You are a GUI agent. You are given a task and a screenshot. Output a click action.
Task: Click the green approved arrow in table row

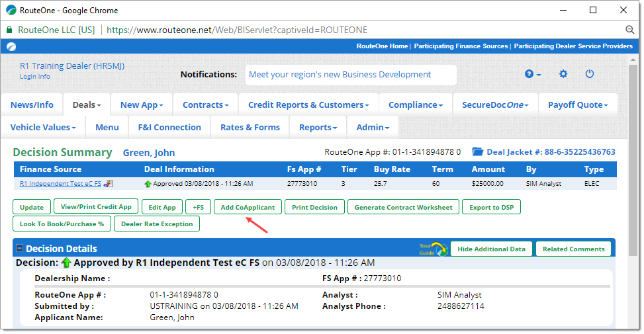(148, 184)
